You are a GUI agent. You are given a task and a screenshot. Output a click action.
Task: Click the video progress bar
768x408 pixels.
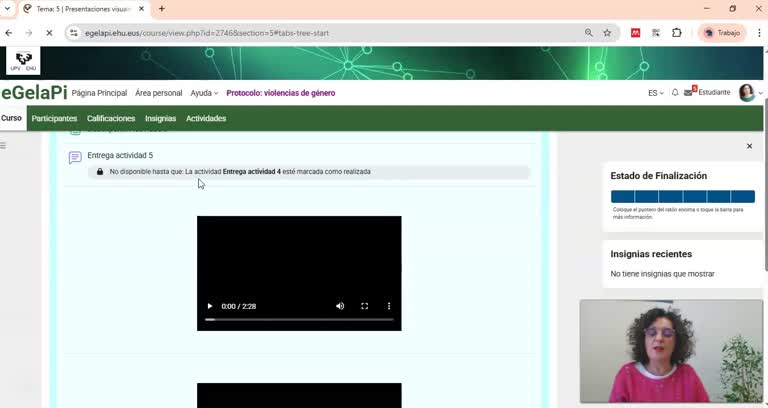[x=299, y=320]
